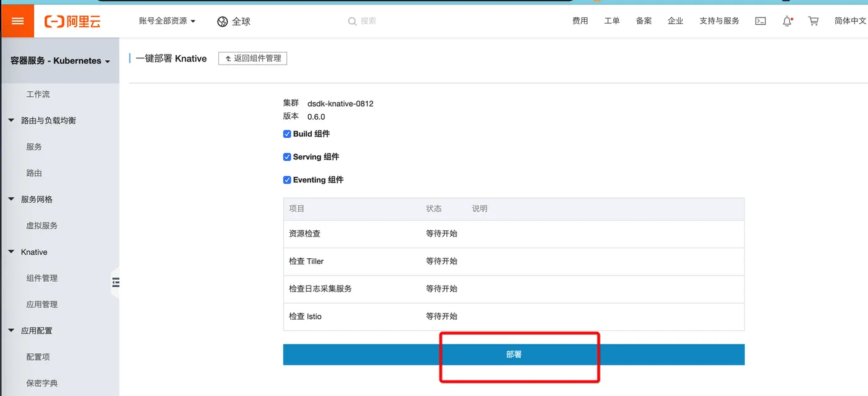
Task: Open 配置项 in the sidebar
Action: click(38, 357)
